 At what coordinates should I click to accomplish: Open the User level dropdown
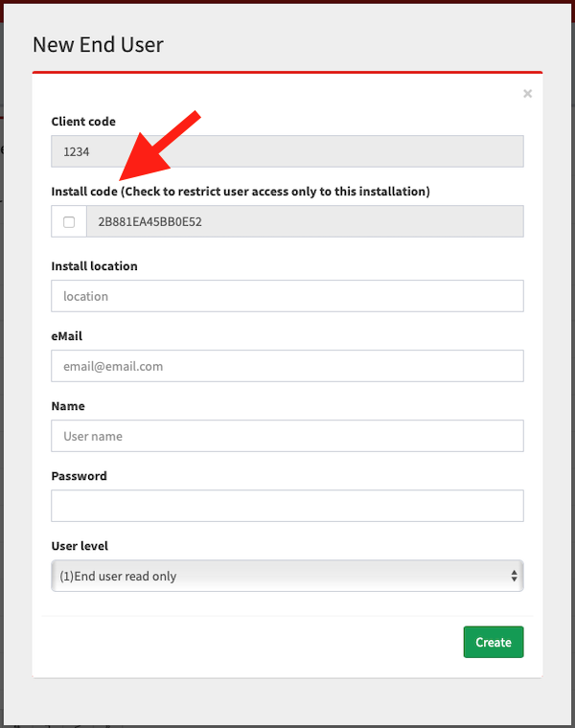(x=287, y=577)
